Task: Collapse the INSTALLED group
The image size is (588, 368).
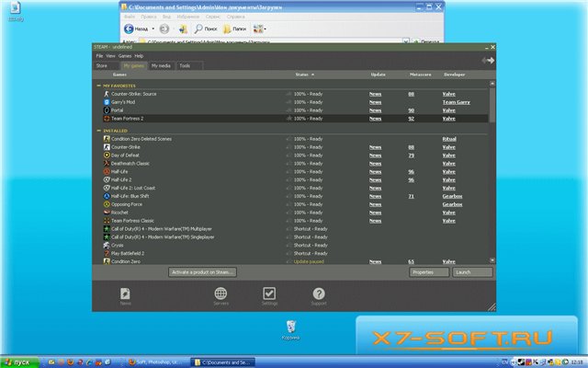Action: tap(99, 131)
